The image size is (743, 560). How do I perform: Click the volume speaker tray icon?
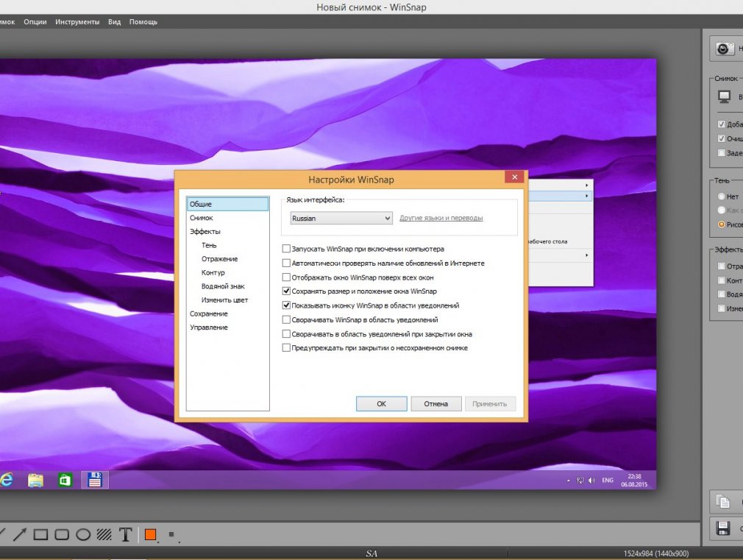click(x=591, y=481)
